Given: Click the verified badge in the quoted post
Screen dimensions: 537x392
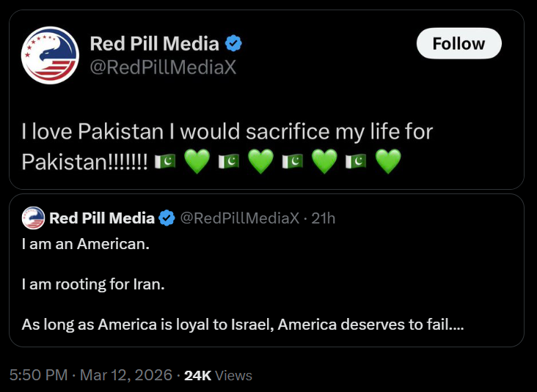Looking at the screenshot, I should (167, 218).
